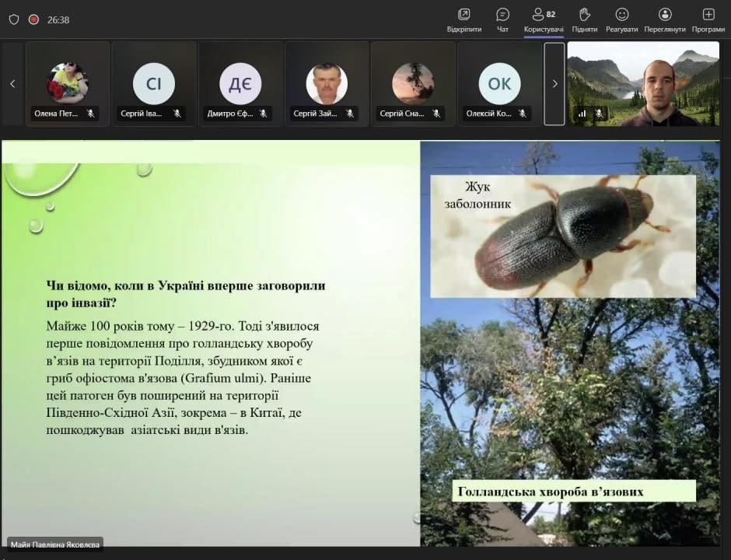
Task: Toggle microphone icon on Олена Пет... tile
Action: click(91, 114)
